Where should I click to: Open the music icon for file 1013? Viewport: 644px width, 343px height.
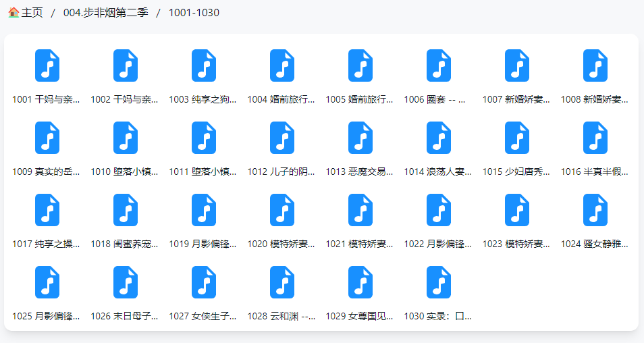(x=360, y=138)
